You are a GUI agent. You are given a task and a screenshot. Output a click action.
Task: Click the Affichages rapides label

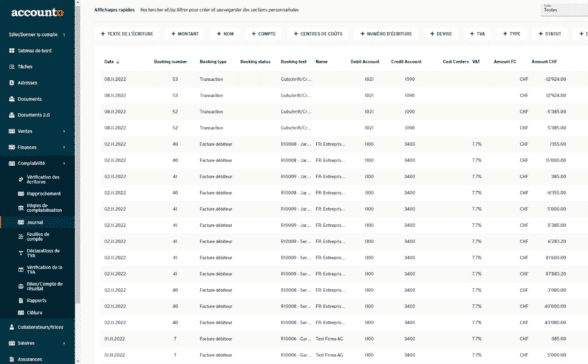[x=114, y=10]
